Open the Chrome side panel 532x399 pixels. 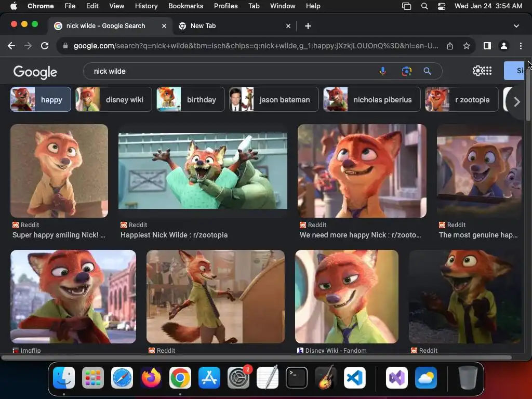coord(487,46)
